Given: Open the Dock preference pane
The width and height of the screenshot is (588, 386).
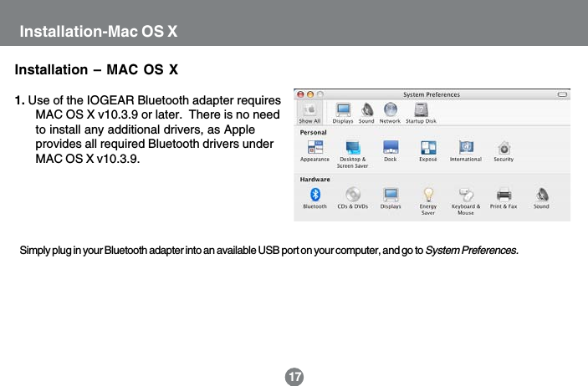Looking at the screenshot, I should (391, 151).
